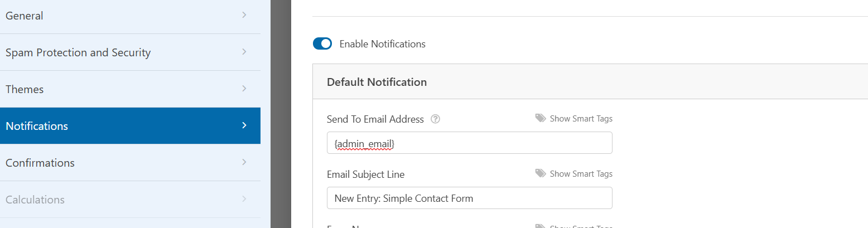
Task: Click the Send To Email help icon
Action: (436, 119)
